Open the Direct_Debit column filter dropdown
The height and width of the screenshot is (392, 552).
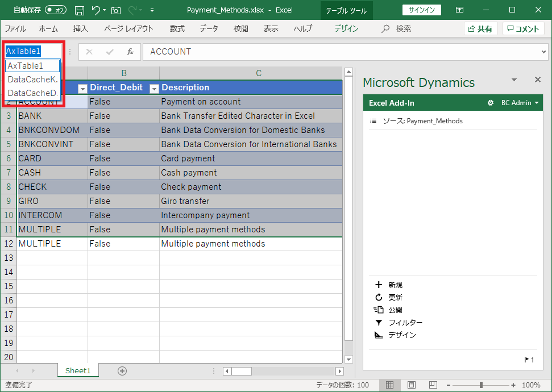click(154, 89)
